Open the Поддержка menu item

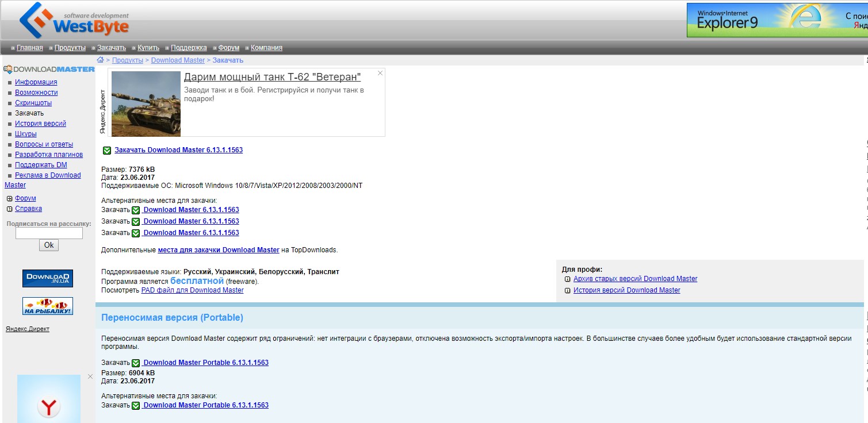[x=189, y=48]
